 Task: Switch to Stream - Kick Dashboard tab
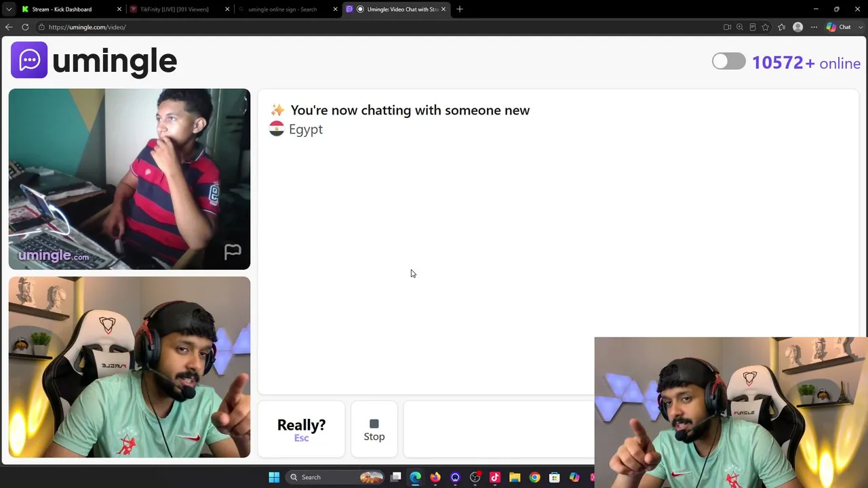[71, 9]
